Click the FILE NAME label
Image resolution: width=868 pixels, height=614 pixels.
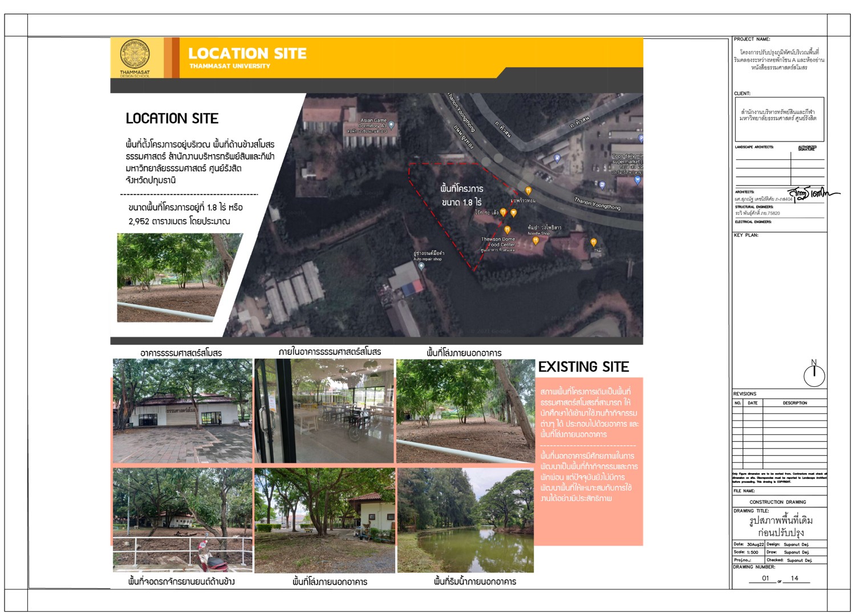[x=744, y=491]
